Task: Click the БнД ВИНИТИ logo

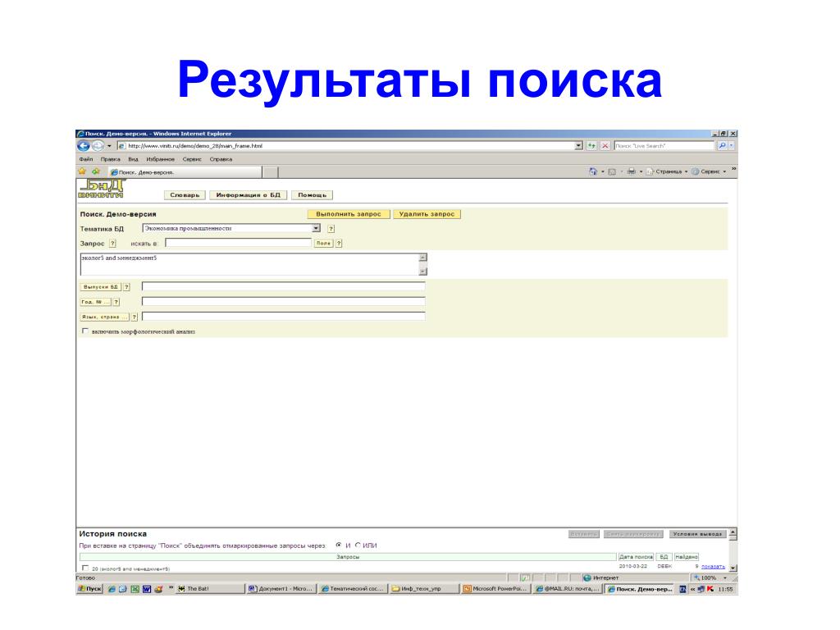Action: pos(102,189)
